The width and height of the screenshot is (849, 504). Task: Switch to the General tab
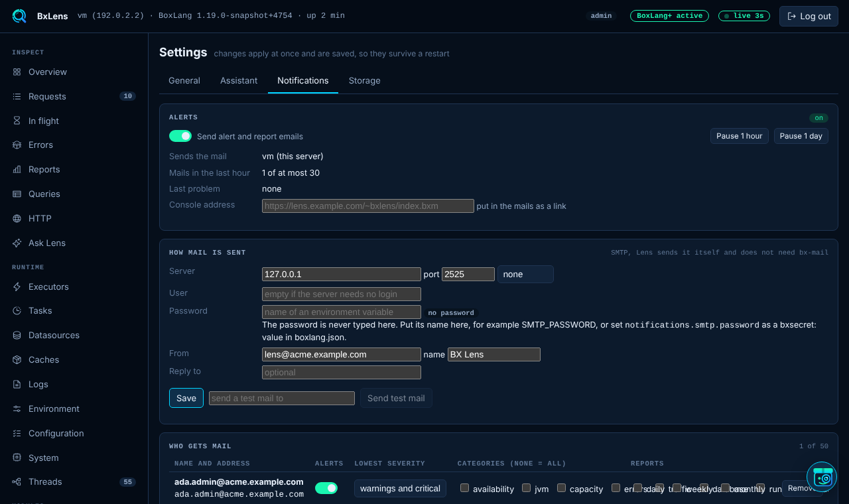184,80
